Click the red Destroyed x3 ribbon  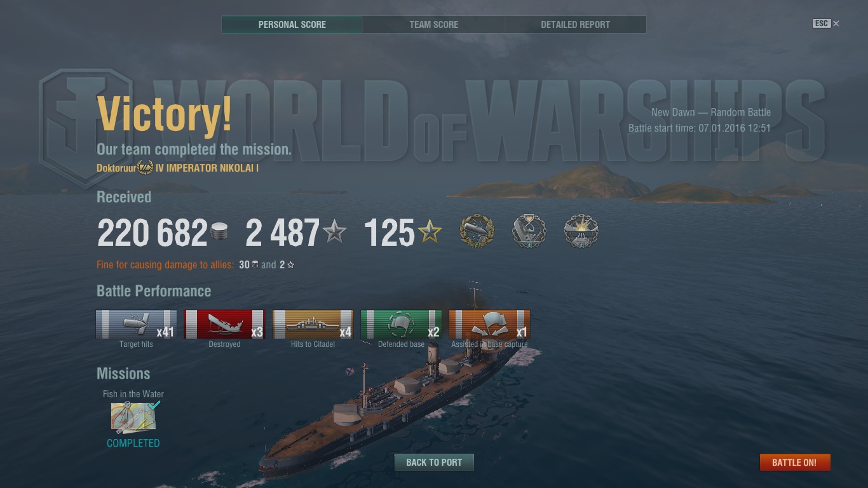(224, 325)
